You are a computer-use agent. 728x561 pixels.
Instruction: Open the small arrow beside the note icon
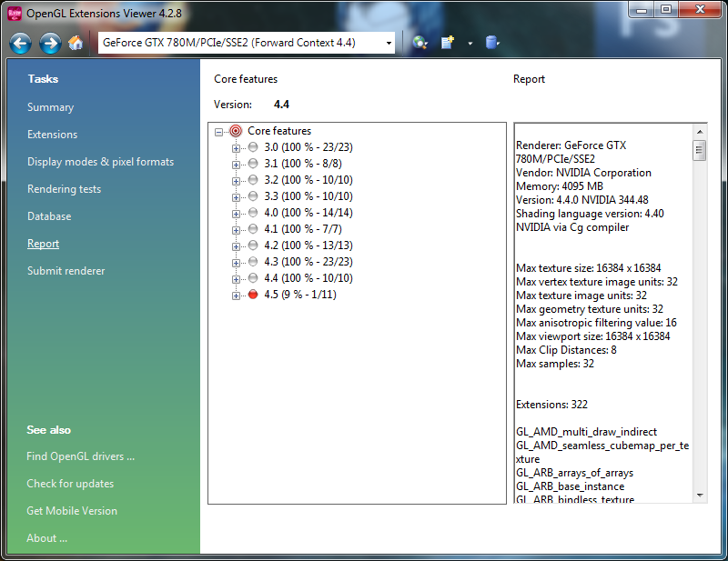coord(470,43)
